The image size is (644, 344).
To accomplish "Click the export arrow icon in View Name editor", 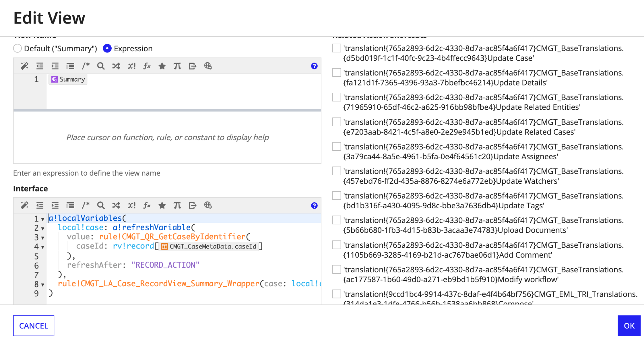I will coord(192,66).
